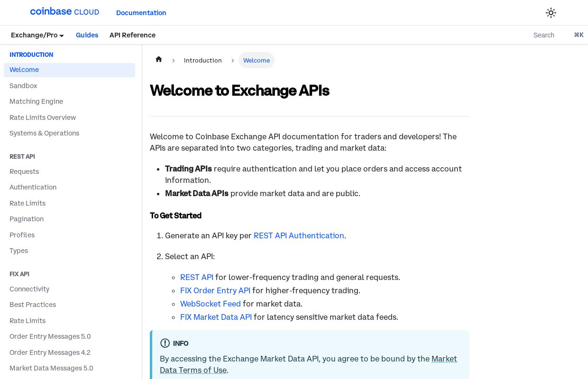Open Connectivity under FIX API
588x379 pixels.
tap(69, 289)
